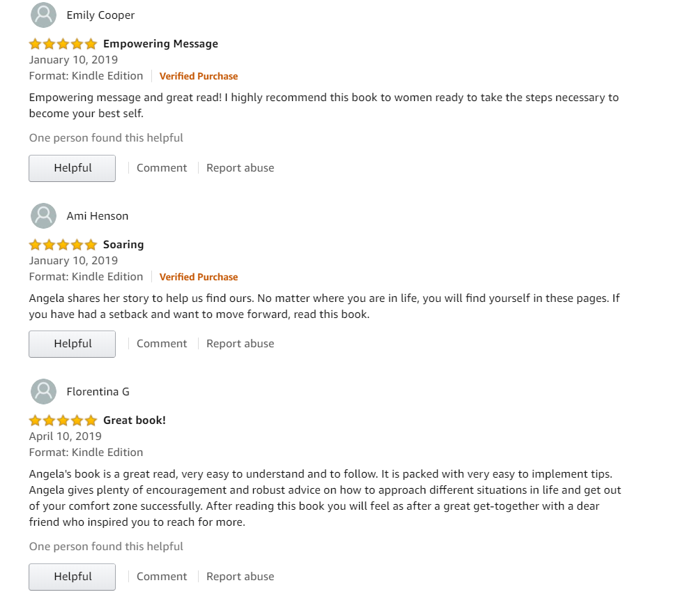The image size is (700, 599).
Task: Open the Empowering Message review title
Action: 161,44
